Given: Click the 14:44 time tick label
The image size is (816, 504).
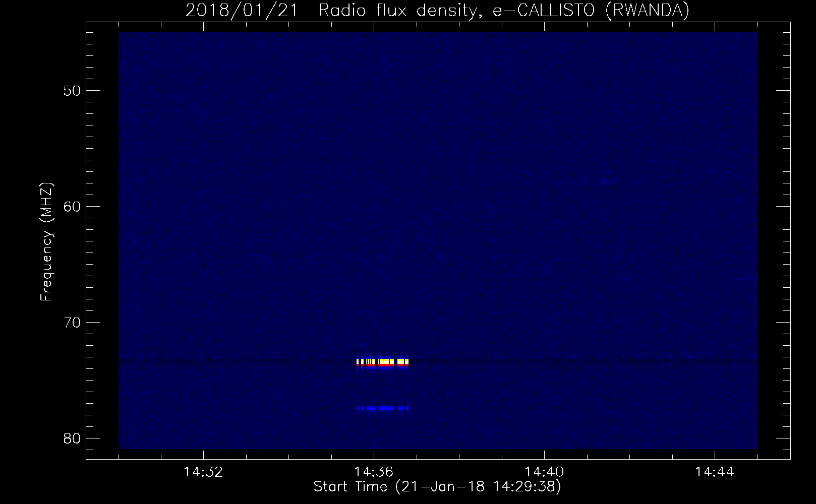Looking at the screenshot, I should click(x=715, y=472).
